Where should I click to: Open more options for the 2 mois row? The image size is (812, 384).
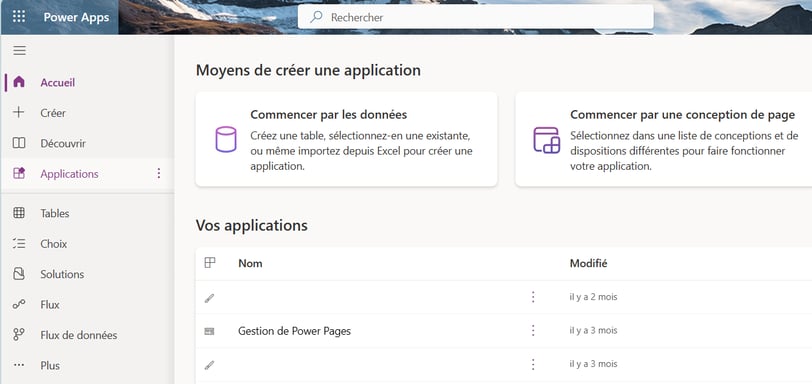533,297
